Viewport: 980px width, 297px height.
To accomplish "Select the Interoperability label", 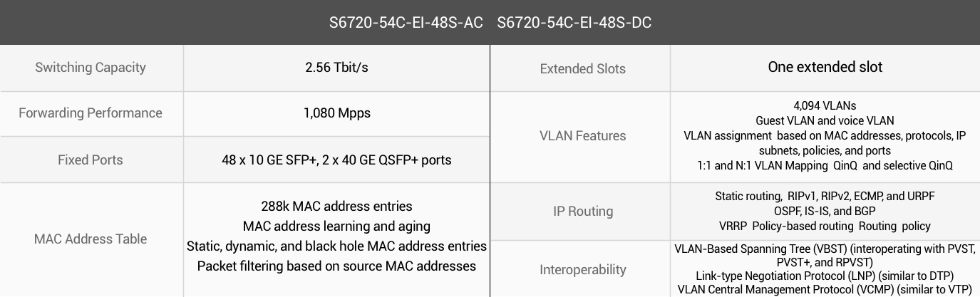I will (582, 269).
